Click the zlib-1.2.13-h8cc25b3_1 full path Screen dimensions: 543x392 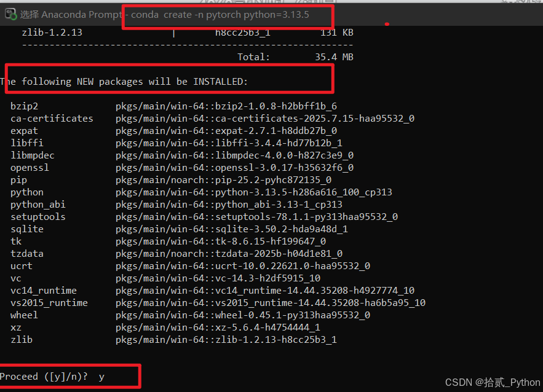(x=226, y=339)
